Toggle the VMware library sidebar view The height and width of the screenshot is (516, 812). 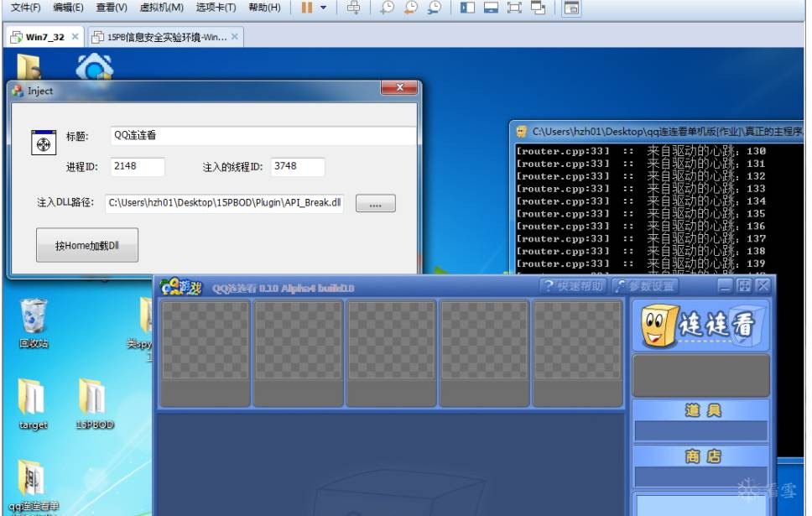[x=467, y=8]
